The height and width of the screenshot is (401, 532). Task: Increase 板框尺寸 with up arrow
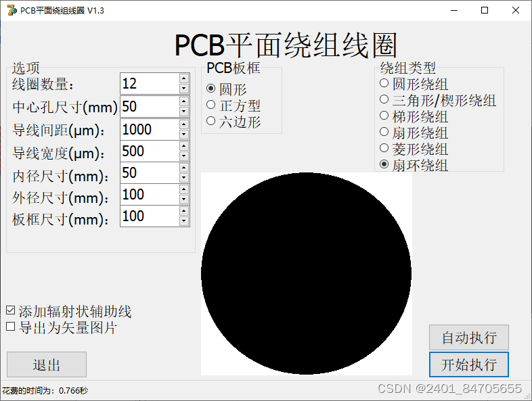184,211
